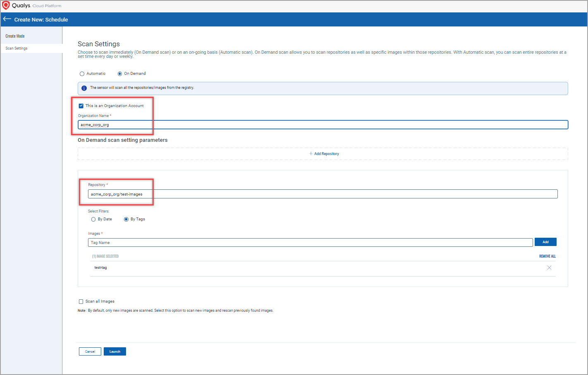Choose the By Date filter option
The image size is (588, 375).
tap(93, 220)
